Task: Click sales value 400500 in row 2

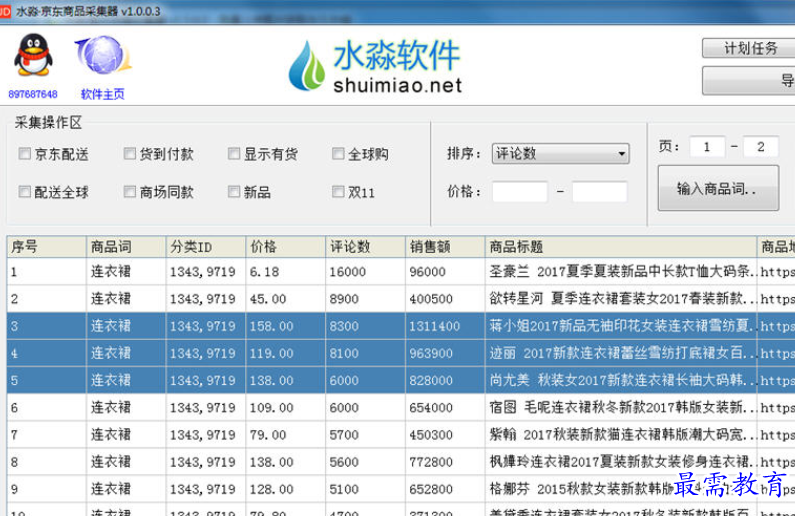Action: 431,299
